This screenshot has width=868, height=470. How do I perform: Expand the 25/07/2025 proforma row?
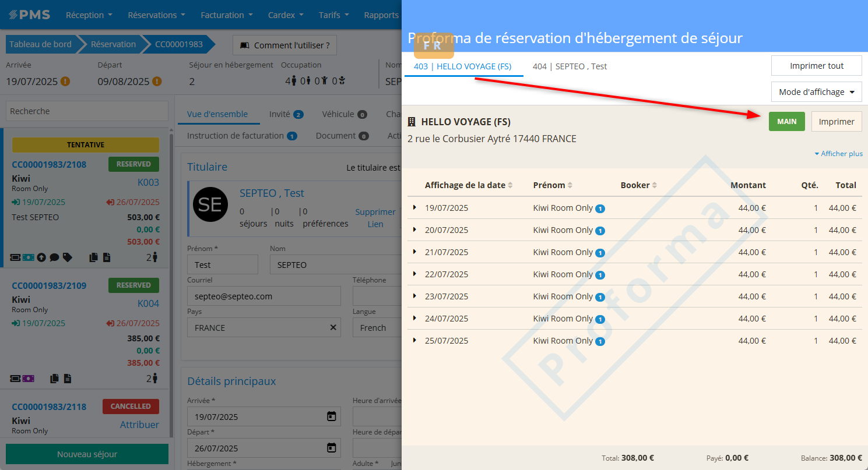[414, 340]
